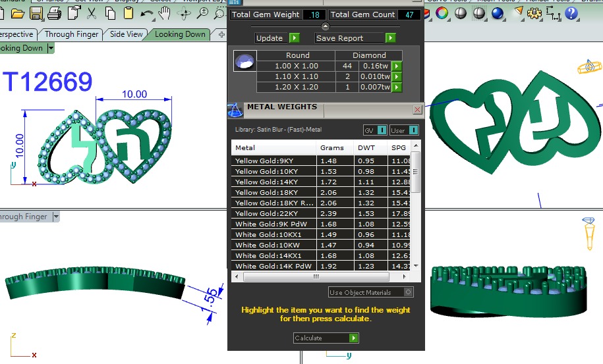Click the Open folder icon
The image size is (603, 364).
coord(18,13)
